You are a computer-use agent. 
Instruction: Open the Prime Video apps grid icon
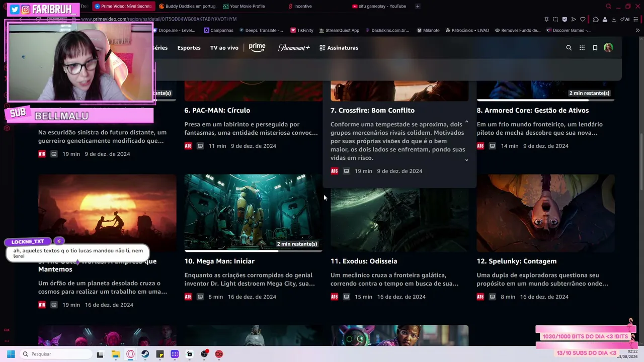582,48
